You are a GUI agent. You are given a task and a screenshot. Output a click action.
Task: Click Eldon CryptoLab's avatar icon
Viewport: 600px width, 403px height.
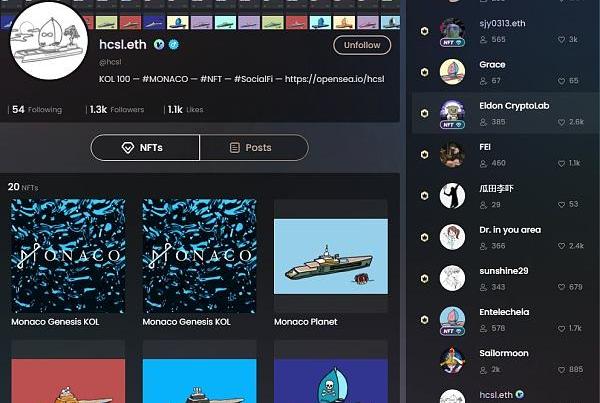[452, 112]
